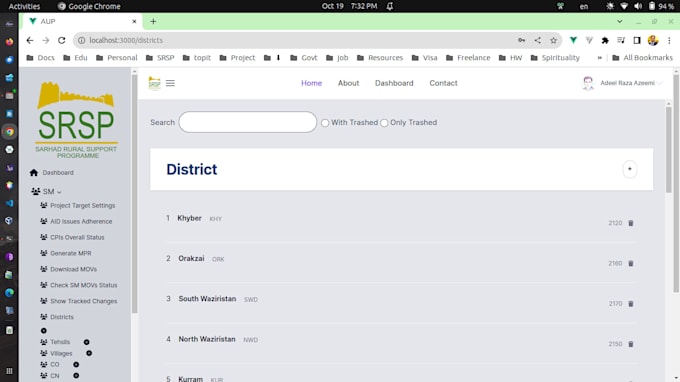Click the Dashboard home icon in sidebar
Image resolution: width=680 pixels, height=382 pixels.
click(34, 173)
